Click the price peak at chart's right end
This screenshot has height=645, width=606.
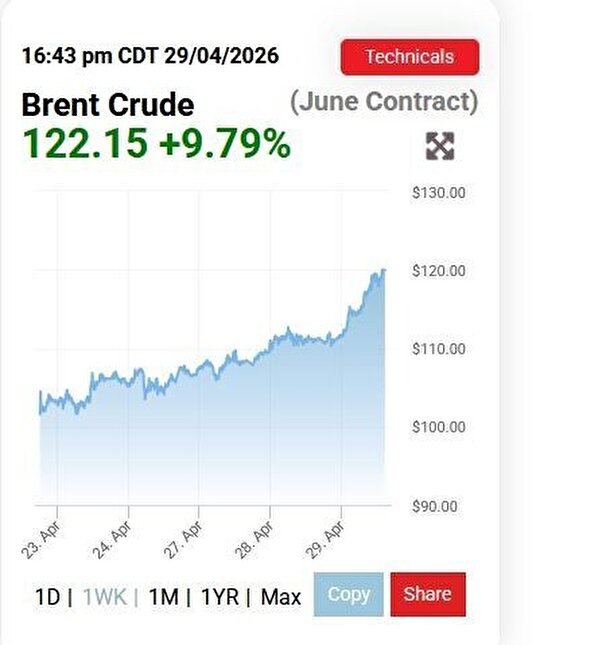tap(383, 270)
